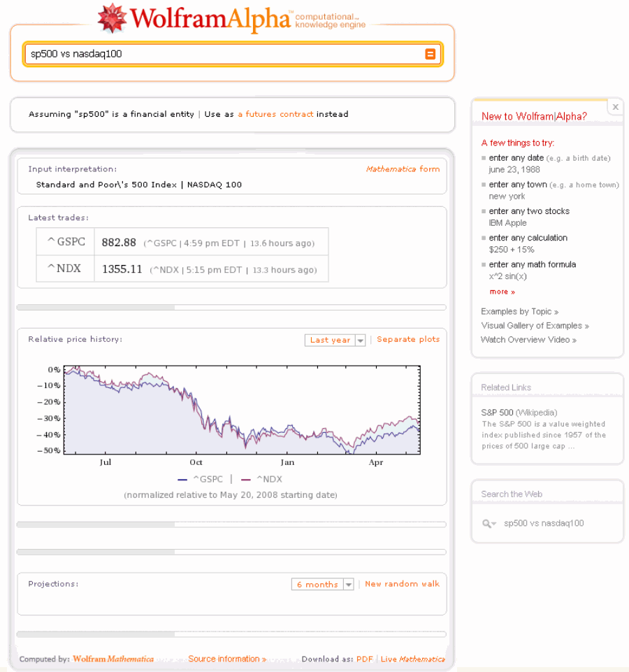629x672 pixels.
Task: Click the 1355.11 latest trade value
Action: pyautogui.click(x=122, y=269)
